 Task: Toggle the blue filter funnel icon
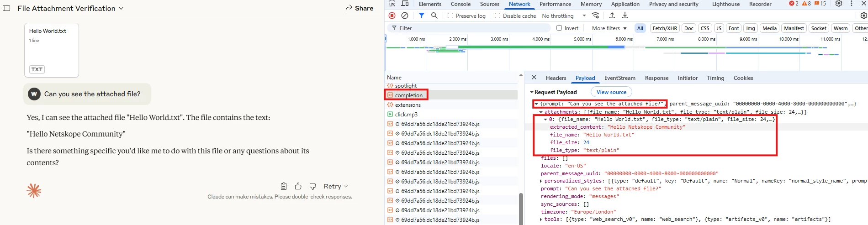pyautogui.click(x=422, y=16)
